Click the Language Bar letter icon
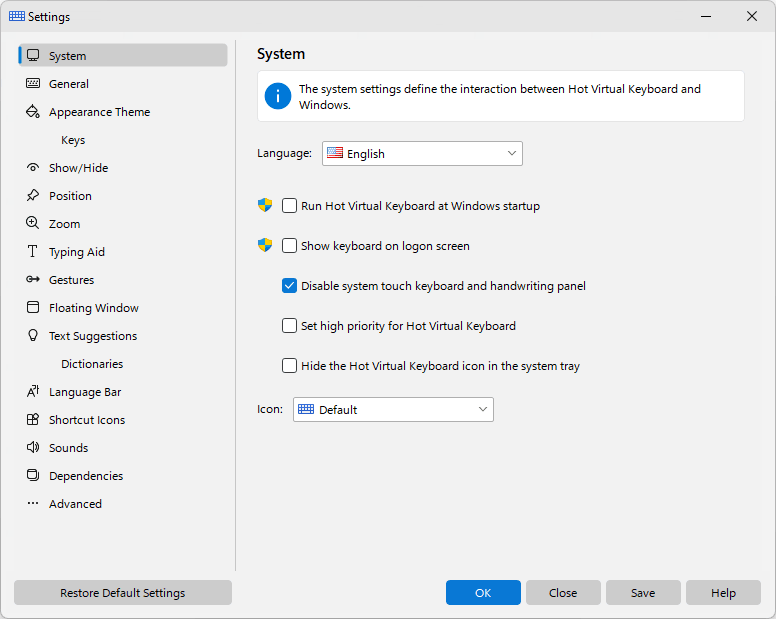 click(x=33, y=391)
